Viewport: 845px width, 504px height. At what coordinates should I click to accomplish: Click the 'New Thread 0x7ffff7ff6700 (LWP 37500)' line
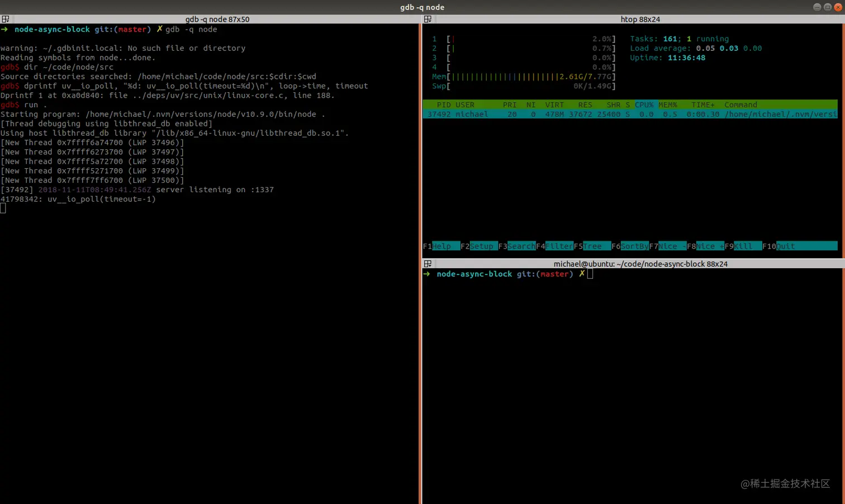click(92, 180)
